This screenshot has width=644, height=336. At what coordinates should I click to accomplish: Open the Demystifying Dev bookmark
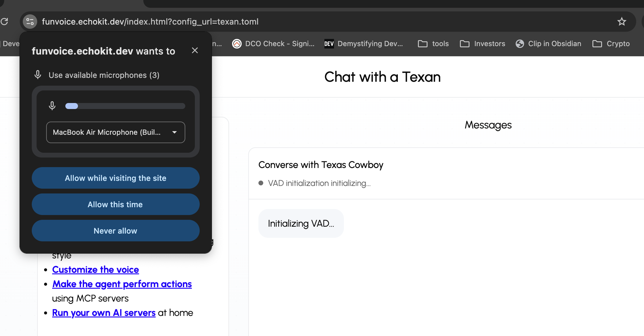click(364, 44)
